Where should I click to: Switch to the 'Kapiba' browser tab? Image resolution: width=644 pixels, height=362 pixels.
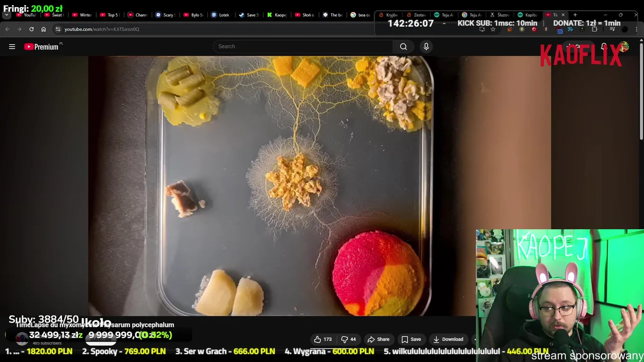[527, 15]
